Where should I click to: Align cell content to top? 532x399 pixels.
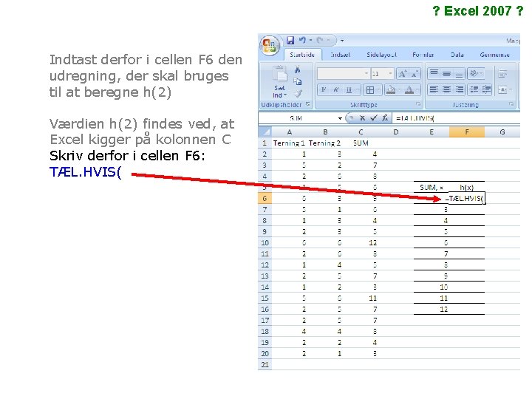434,73
